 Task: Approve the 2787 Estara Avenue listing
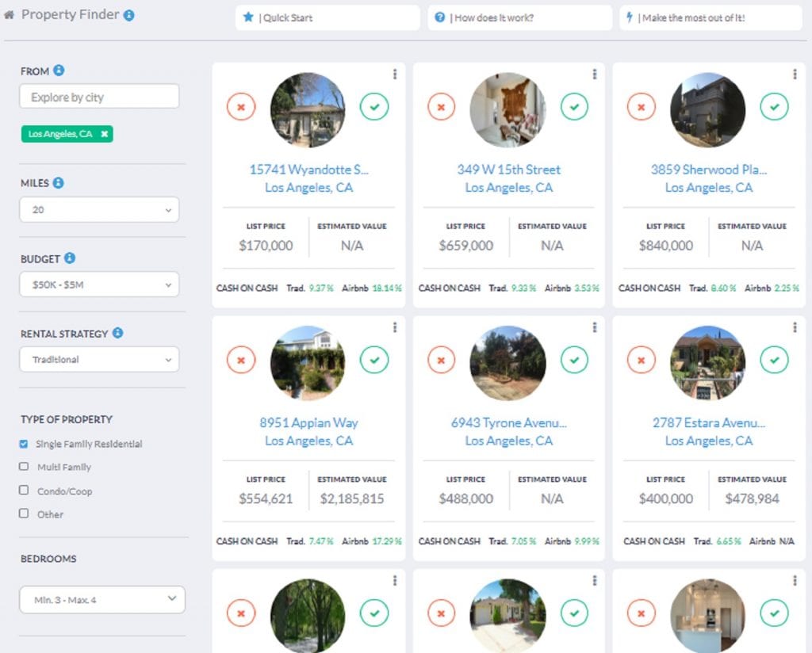pos(774,359)
